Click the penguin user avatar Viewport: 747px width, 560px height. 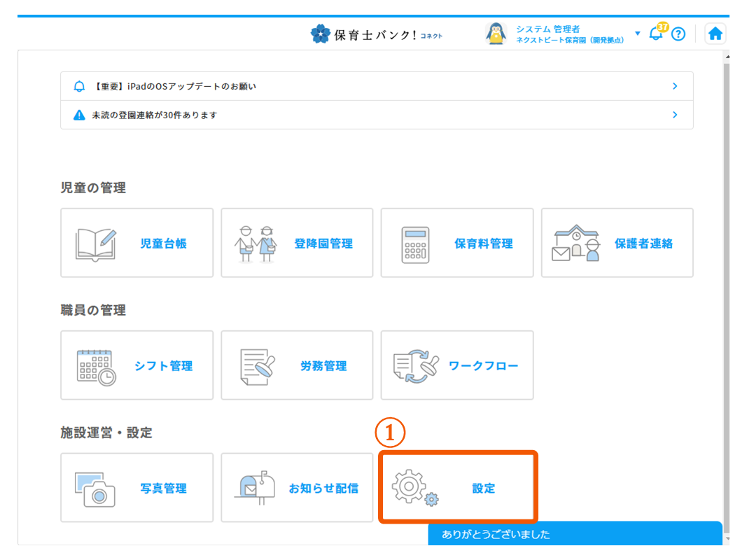[x=496, y=34]
